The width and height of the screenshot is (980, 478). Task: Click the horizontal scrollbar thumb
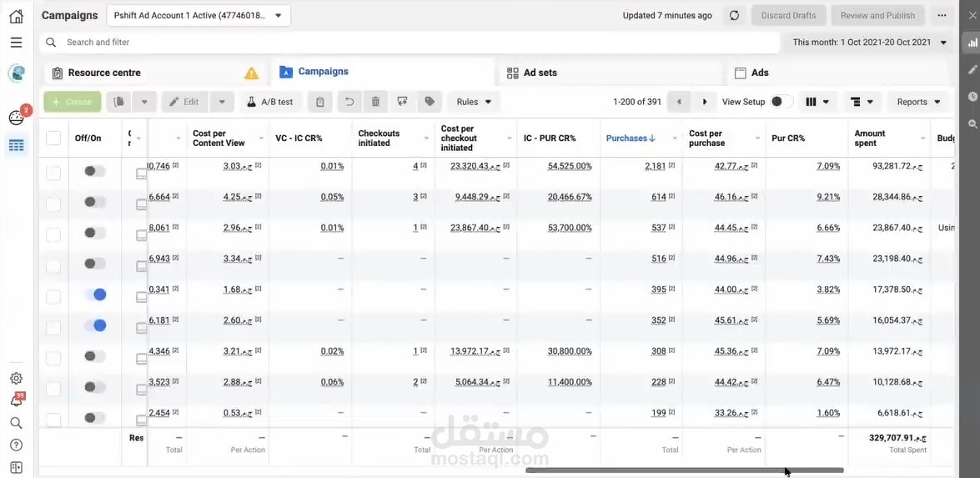click(x=685, y=470)
